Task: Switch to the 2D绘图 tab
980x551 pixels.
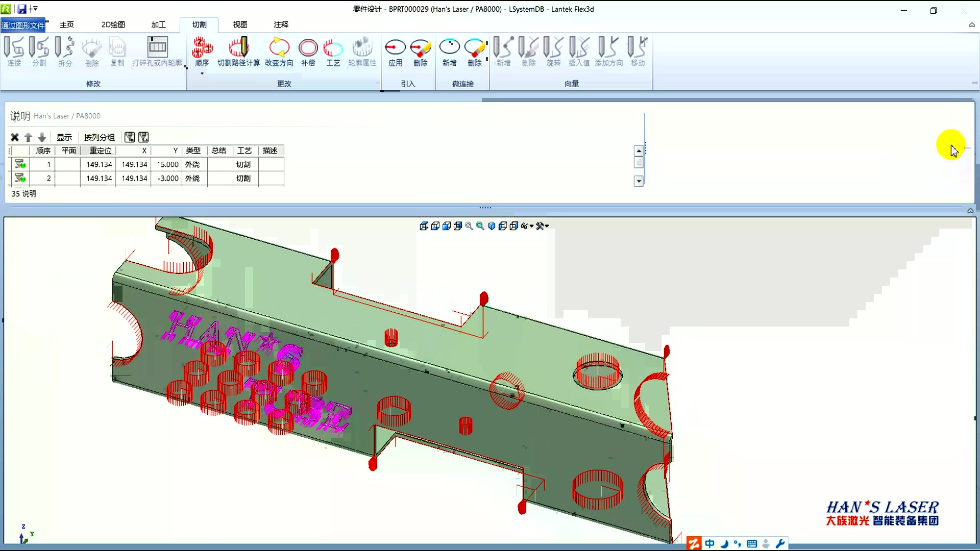Action: click(113, 24)
